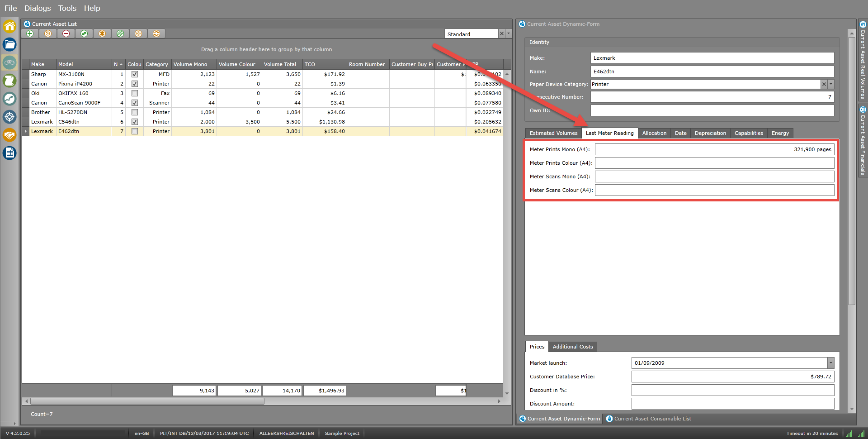This screenshot has width=868, height=439.
Task: Open the Help menu
Action: click(92, 8)
